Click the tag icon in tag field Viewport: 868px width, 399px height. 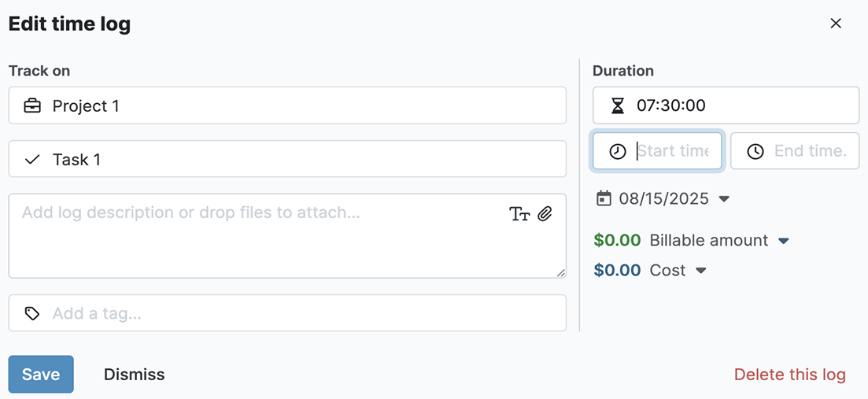tap(32, 313)
